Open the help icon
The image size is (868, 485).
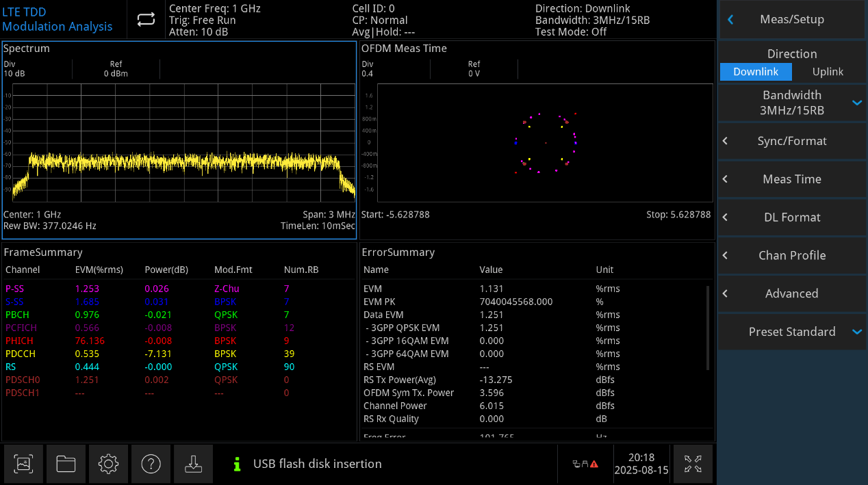tap(151, 464)
